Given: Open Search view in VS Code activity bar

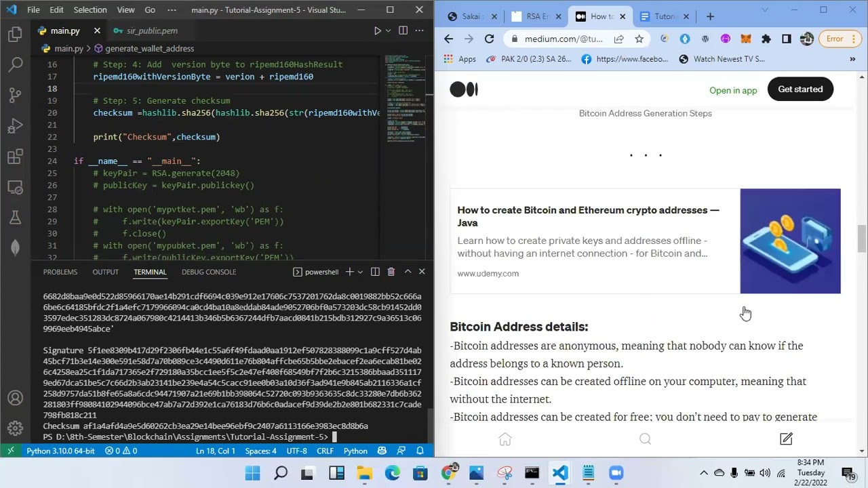Looking at the screenshot, I should coord(16,64).
